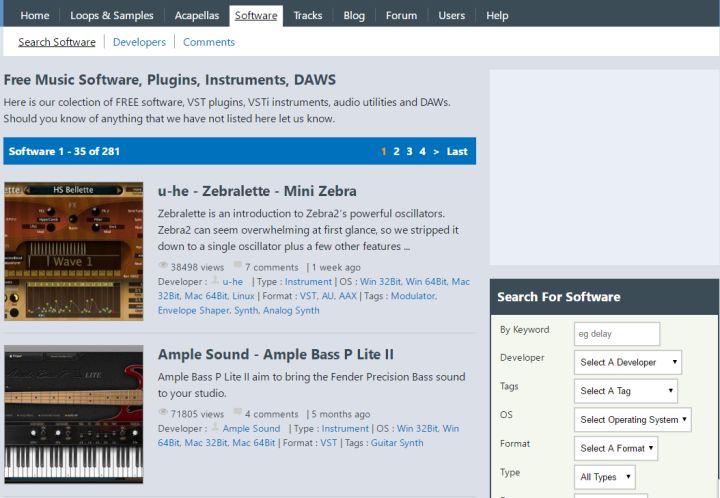Jump to the Last results page
Image resolution: width=720 pixels, height=498 pixels.
tap(457, 152)
